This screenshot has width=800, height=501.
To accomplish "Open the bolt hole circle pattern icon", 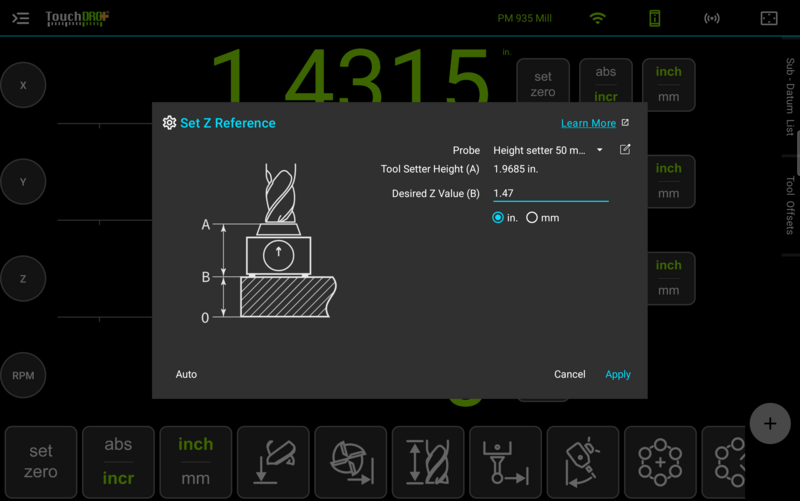I will (660, 462).
